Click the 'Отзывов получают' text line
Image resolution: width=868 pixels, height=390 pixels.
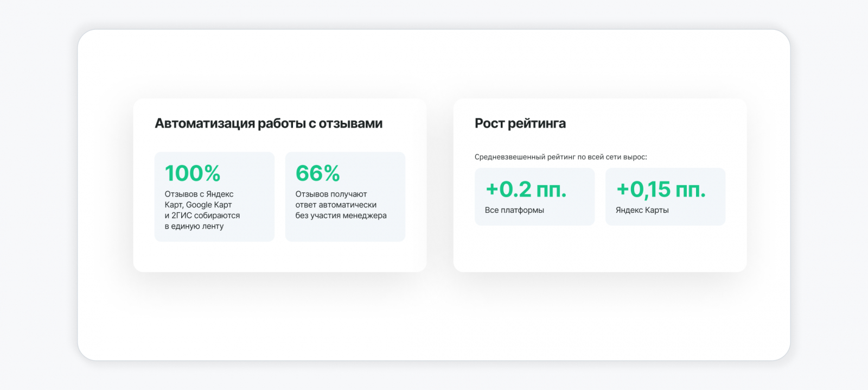(x=331, y=194)
